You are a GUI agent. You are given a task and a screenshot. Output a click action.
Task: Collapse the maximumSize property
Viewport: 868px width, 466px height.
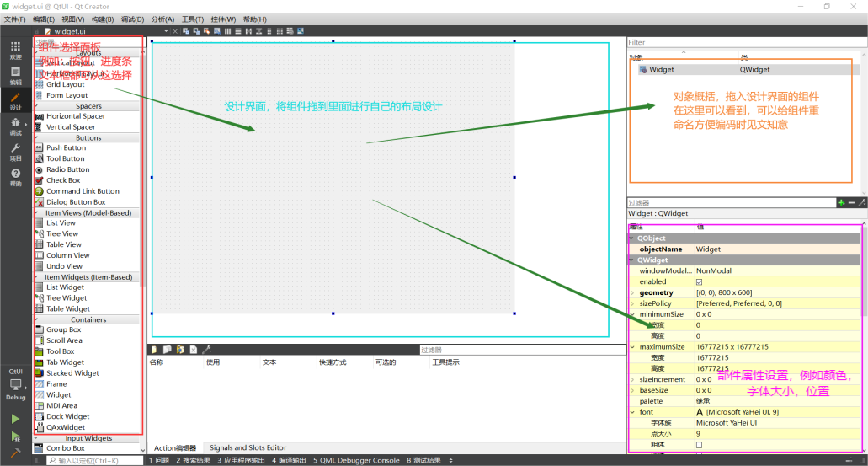(x=633, y=347)
